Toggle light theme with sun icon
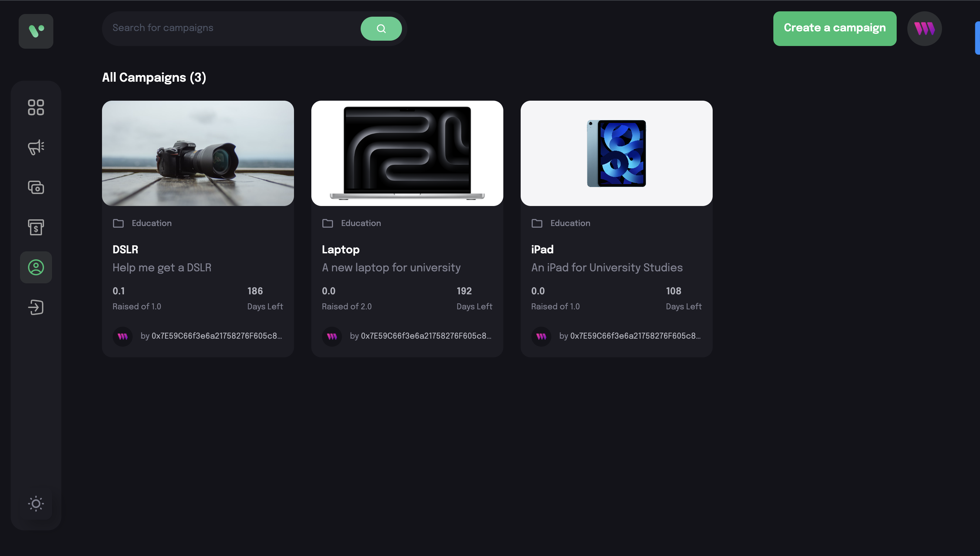The image size is (980, 556). click(36, 504)
